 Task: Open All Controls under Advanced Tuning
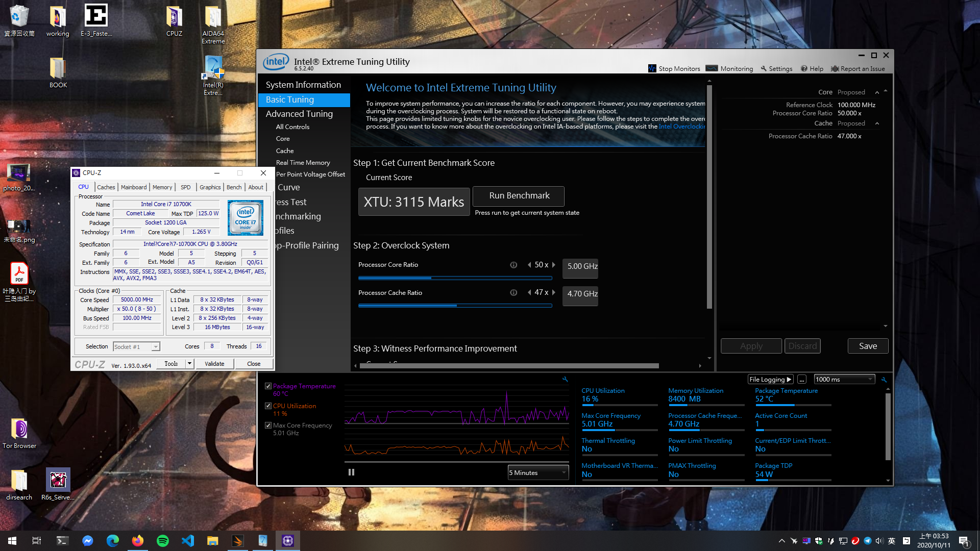(x=292, y=127)
